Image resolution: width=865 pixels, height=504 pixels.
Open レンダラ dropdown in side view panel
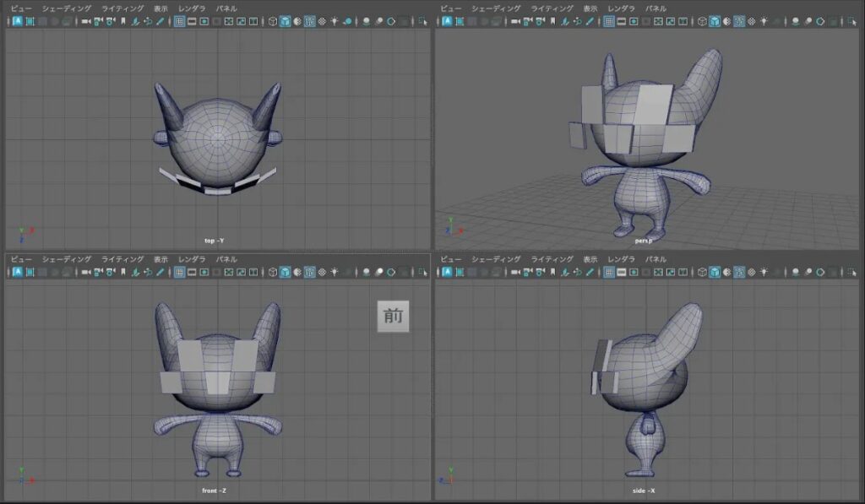click(621, 258)
